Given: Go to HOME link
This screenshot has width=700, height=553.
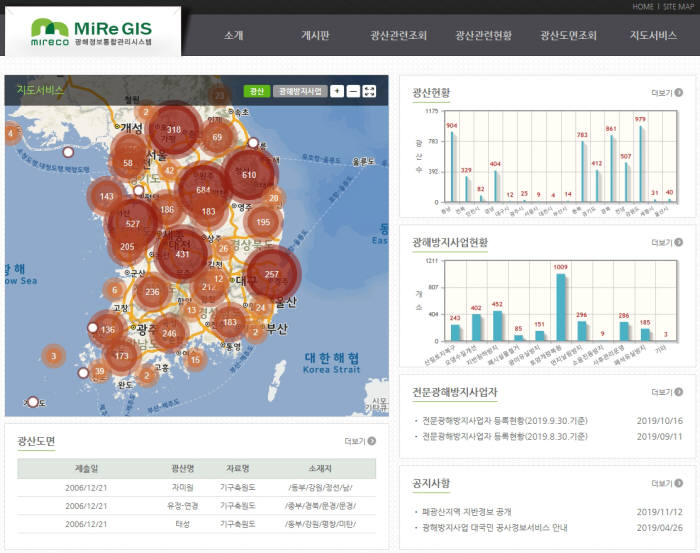Looking at the screenshot, I should 642,6.
